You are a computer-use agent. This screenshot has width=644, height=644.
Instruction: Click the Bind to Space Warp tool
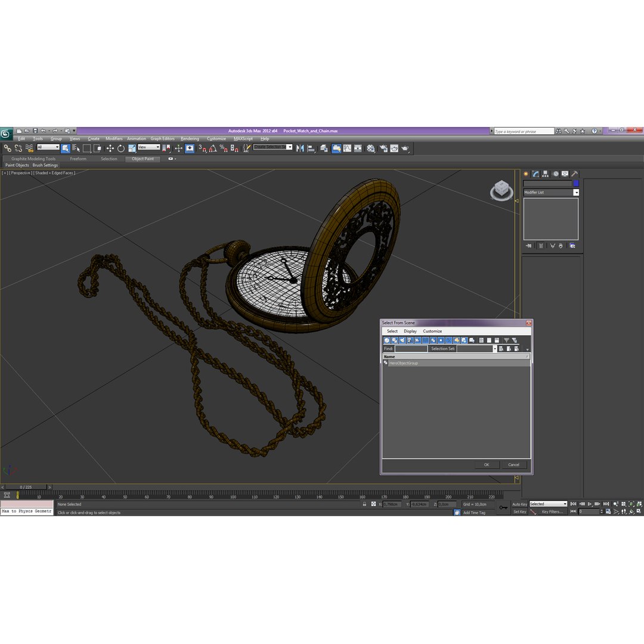click(29, 148)
